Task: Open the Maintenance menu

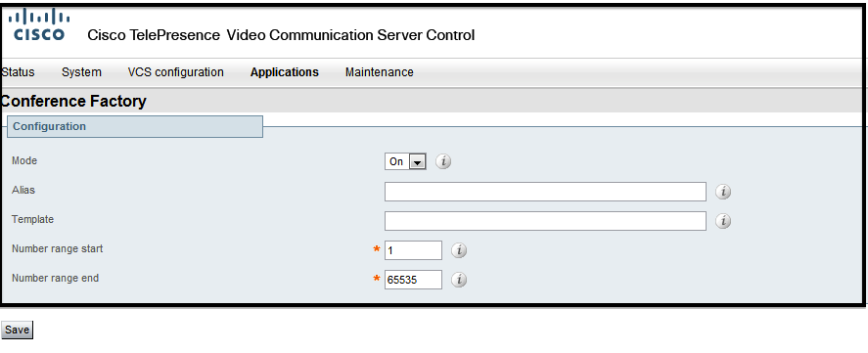Action: pos(379,72)
